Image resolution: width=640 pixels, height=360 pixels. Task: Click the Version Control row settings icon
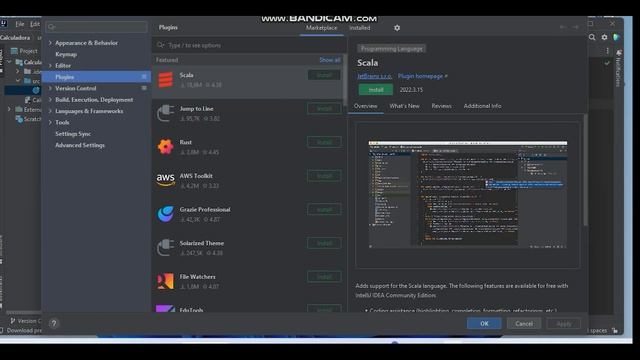click(144, 88)
